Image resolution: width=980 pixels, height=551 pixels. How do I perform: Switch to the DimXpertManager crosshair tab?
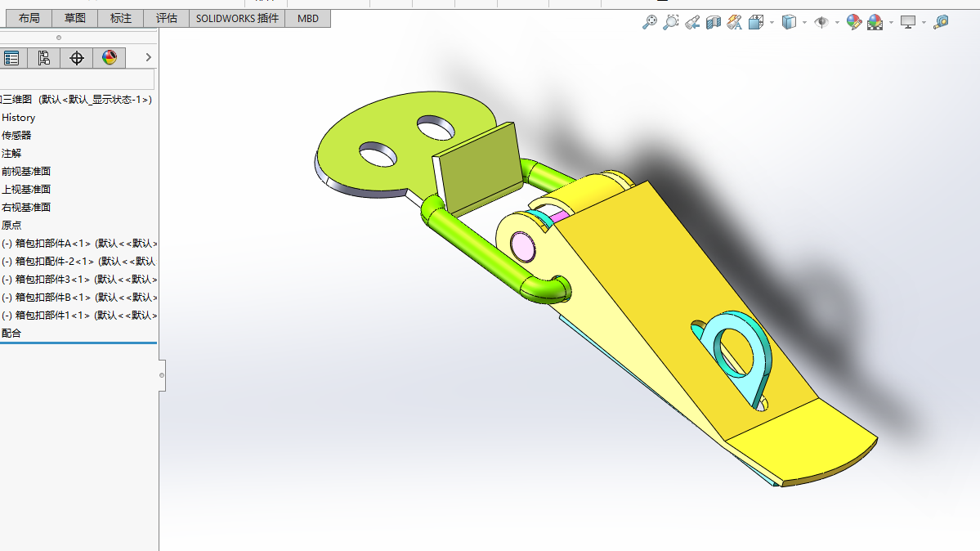point(76,58)
